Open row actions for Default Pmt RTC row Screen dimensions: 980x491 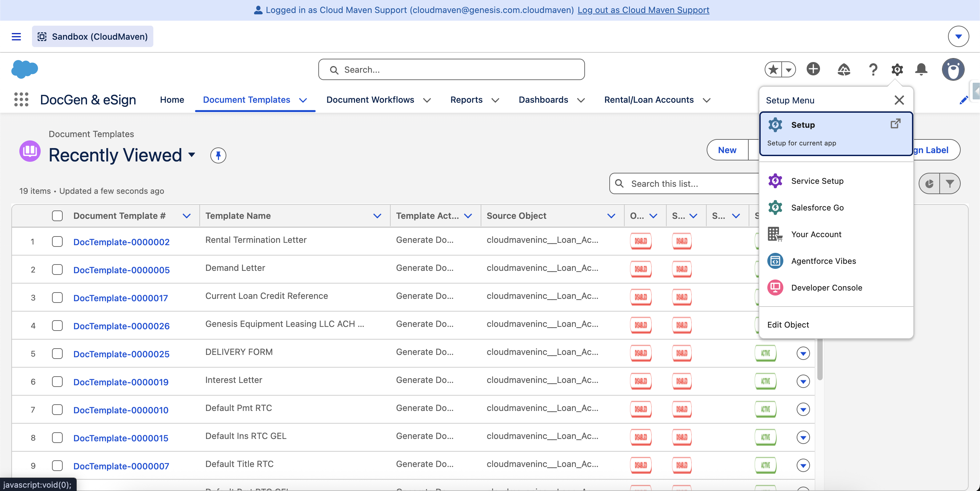pos(803,410)
